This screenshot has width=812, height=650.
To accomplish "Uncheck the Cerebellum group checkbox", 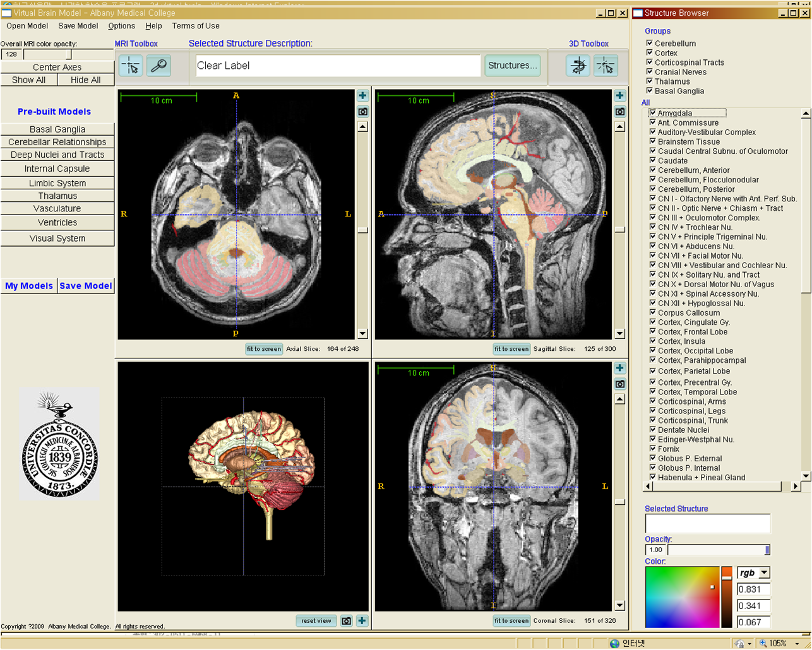I will pos(649,43).
